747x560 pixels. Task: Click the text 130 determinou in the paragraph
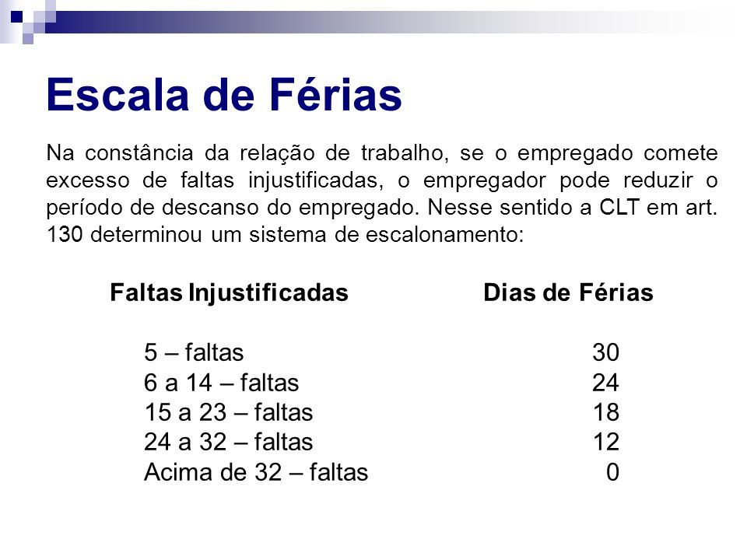(114, 236)
